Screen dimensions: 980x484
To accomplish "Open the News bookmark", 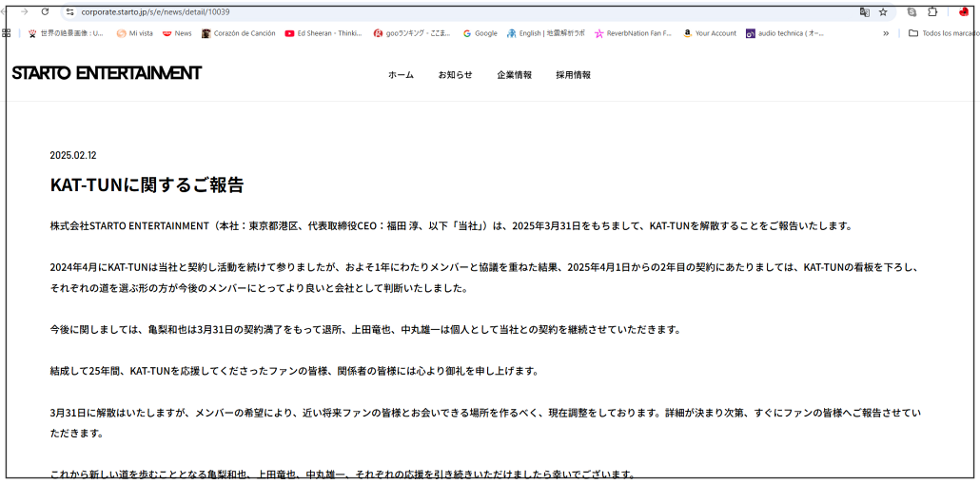I will pos(177,33).
